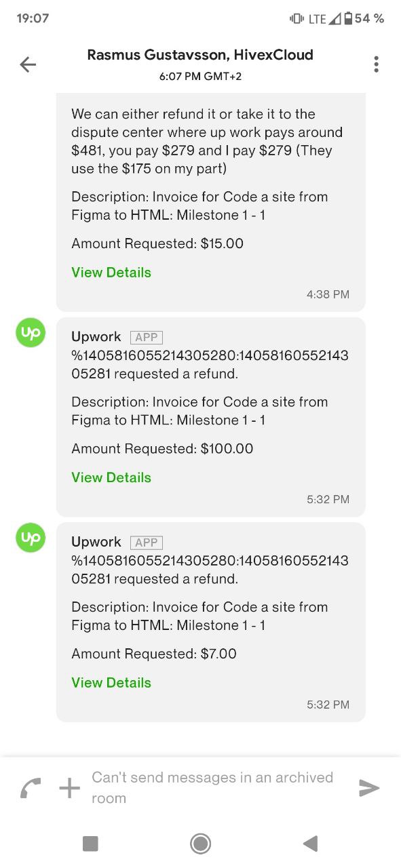Tap the Android circle home button
Image resolution: width=401 pixels, height=868 pixels.
coord(200,844)
